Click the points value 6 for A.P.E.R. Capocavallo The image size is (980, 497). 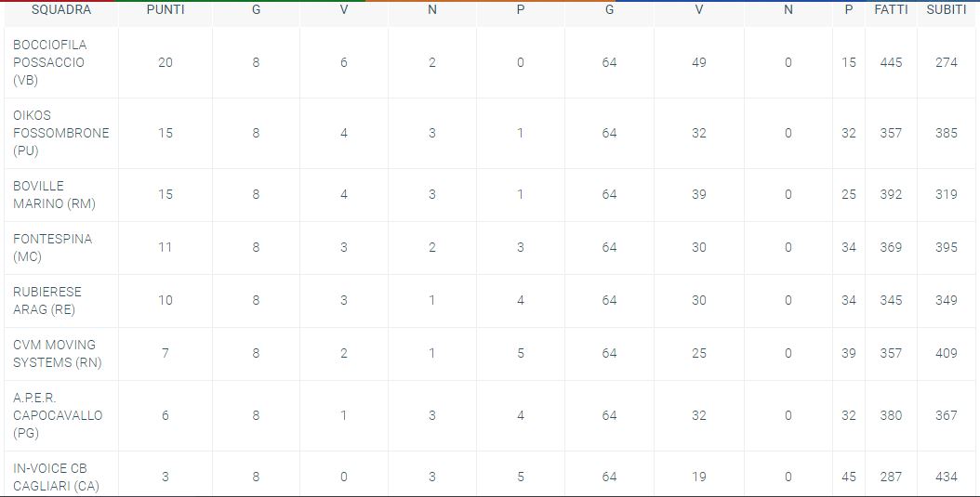166,415
